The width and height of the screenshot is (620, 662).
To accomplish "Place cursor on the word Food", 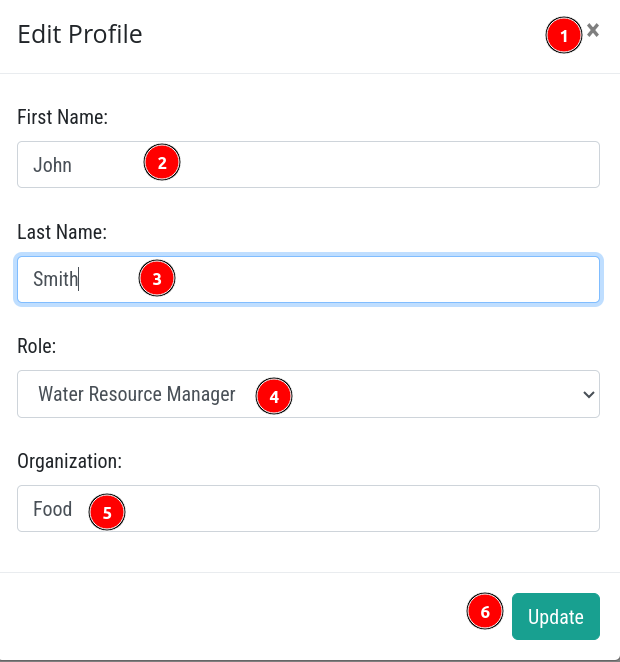I will click(x=52, y=509).
